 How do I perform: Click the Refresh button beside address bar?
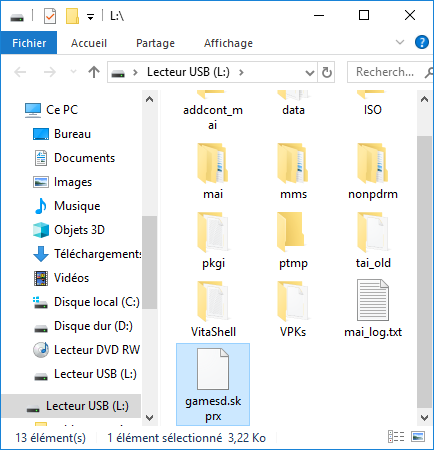point(326,72)
